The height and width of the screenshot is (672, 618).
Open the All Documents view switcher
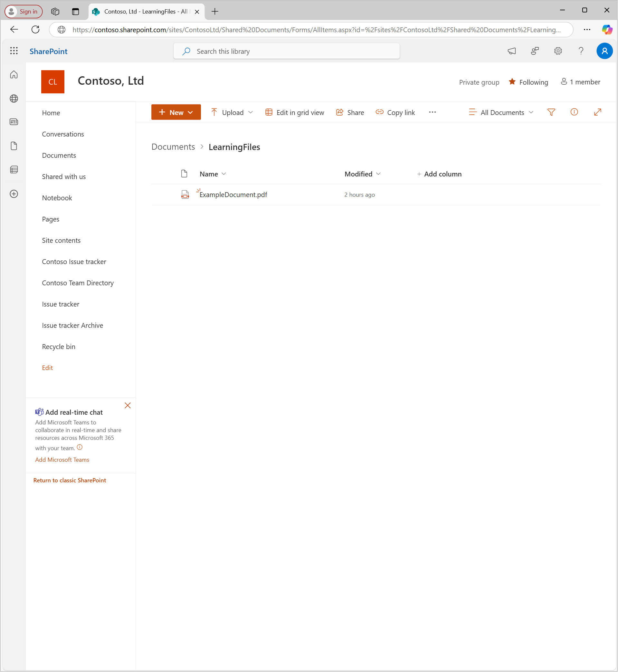(501, 112)
